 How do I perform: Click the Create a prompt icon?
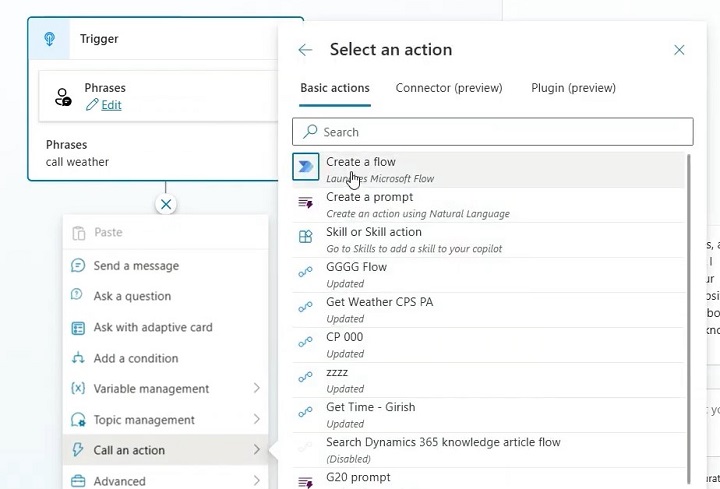click(x=306, y=203)
